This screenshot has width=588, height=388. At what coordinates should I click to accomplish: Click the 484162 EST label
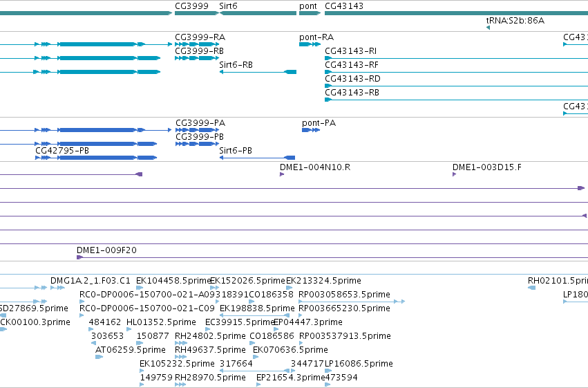105,322
